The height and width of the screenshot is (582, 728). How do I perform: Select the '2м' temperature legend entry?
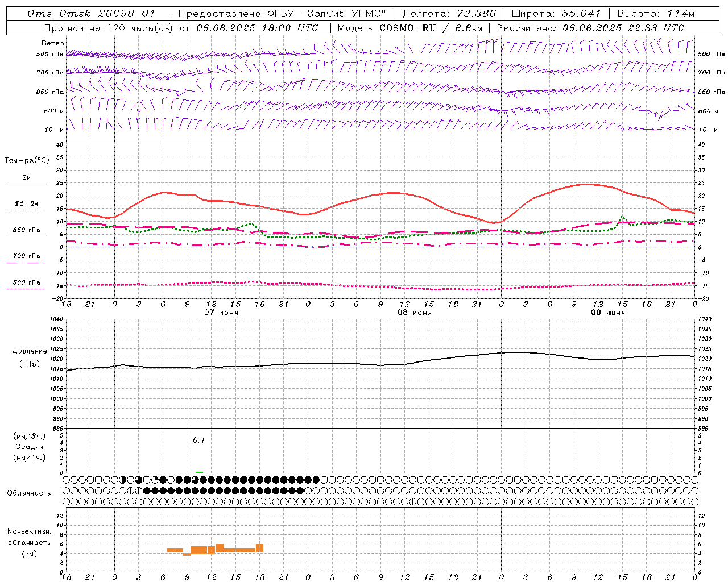27,178
